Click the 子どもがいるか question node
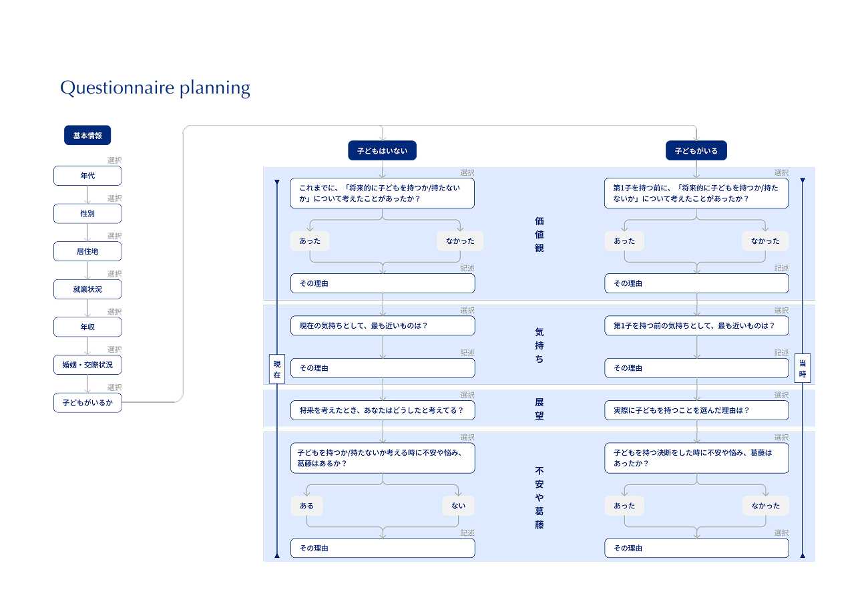The image size is (868, 614). pos(87,403)
